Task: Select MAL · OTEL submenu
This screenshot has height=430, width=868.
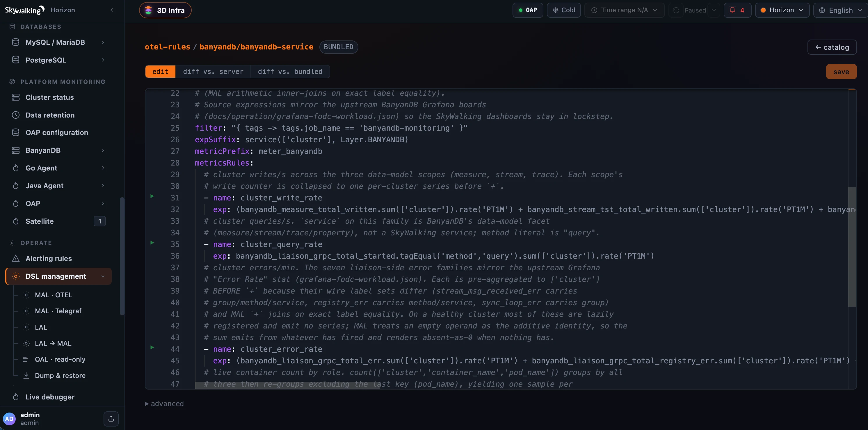Action: pos(54,295)
